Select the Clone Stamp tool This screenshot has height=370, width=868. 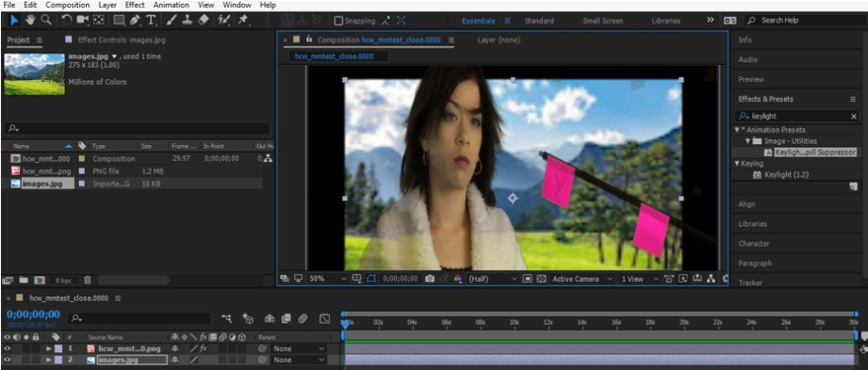pyautogui.click(x=188, y=20)
